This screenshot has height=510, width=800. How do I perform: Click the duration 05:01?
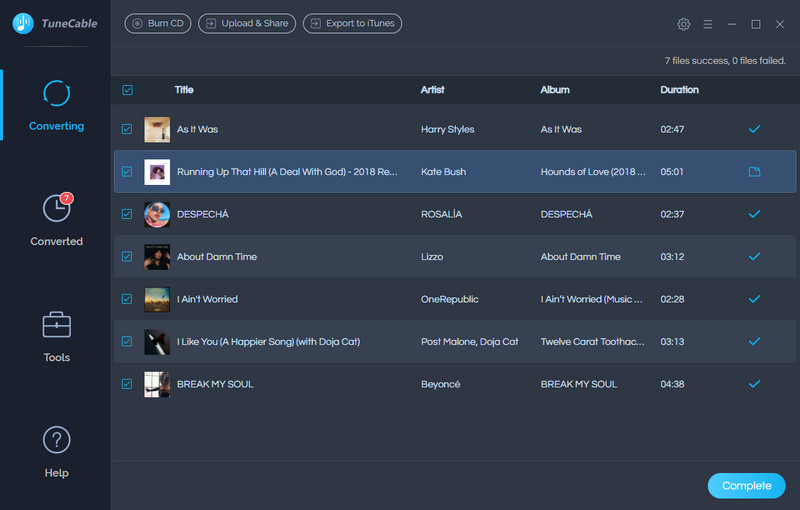[x=672, y=172]
